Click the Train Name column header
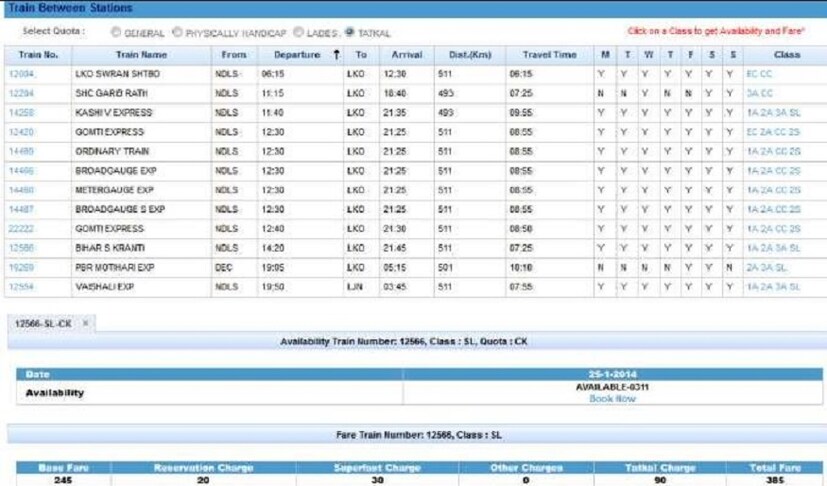827x486 pixels. click(141, 55)
